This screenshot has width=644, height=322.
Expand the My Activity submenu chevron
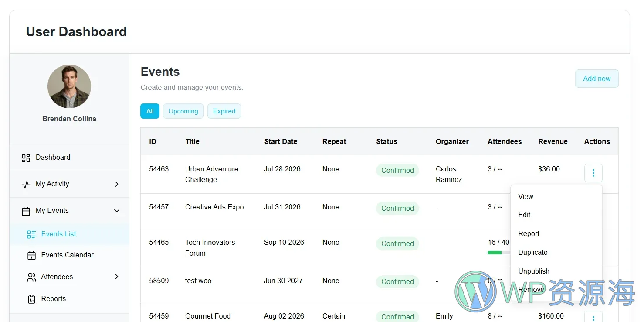tap(117, 184)
